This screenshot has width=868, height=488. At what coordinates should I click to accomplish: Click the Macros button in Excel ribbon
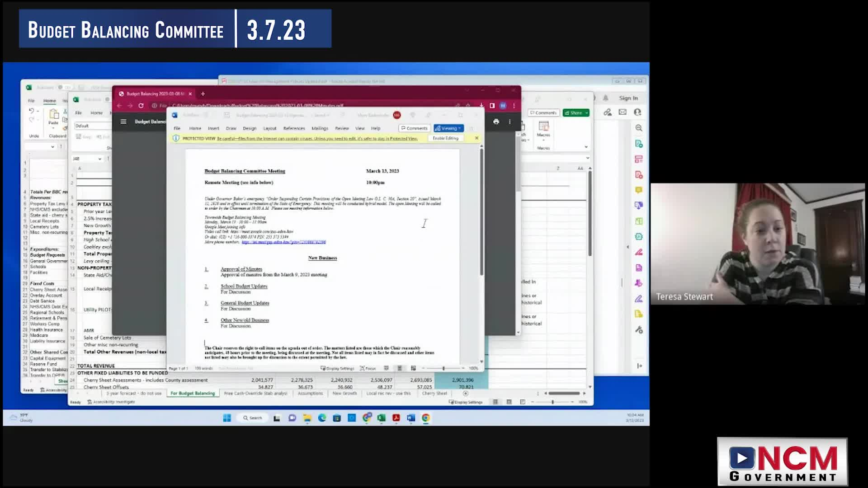coord(543,129)
